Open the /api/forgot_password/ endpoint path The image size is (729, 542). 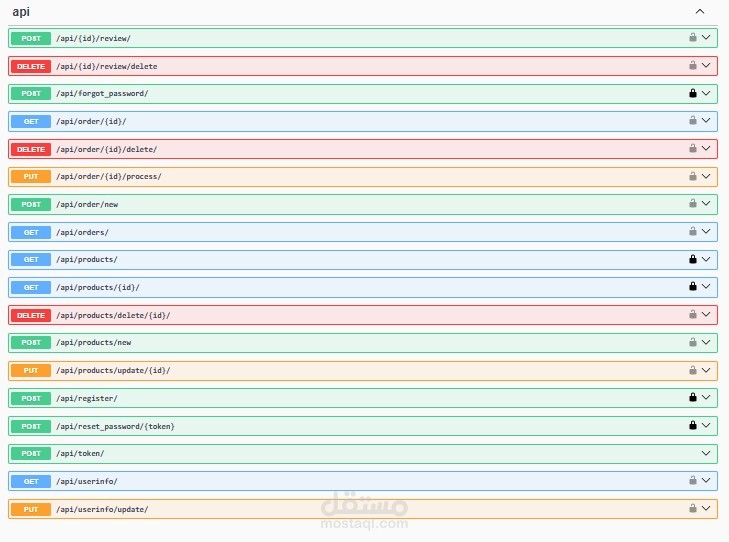pos(102,93)
